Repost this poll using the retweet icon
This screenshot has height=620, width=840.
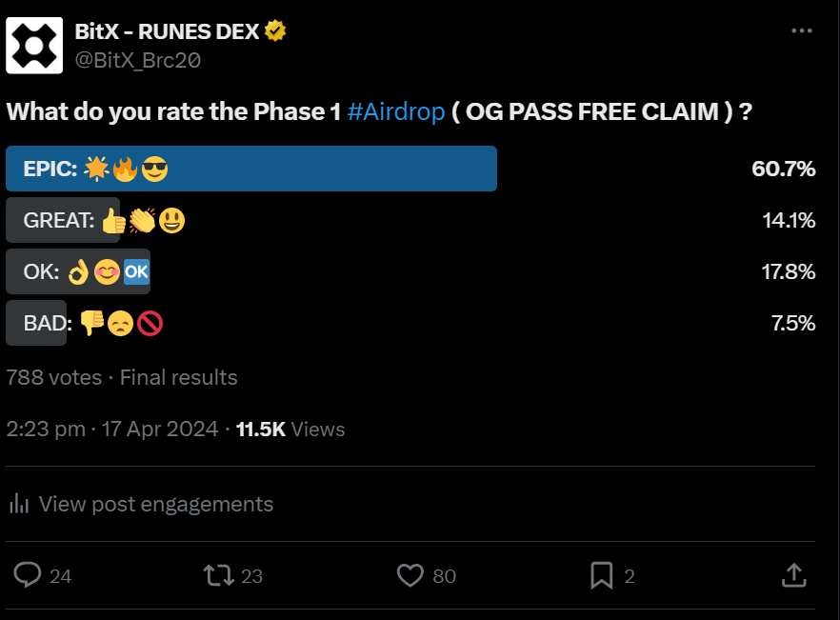[219, 575]
